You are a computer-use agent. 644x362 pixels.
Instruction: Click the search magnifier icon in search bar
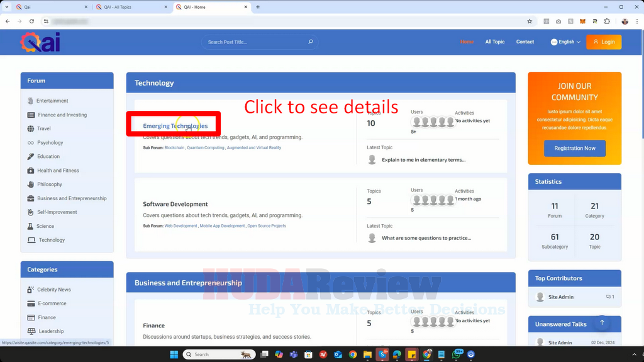311,42
